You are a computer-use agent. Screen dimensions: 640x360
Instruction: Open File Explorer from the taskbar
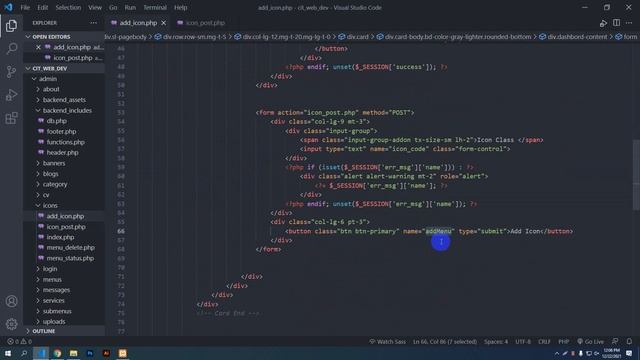tap(73, 353)
